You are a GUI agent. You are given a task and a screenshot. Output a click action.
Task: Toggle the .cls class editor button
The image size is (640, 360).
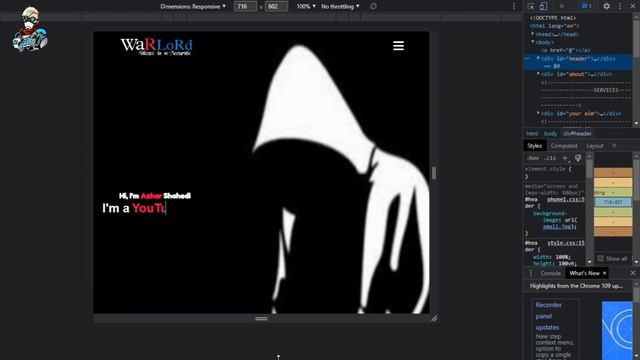pos(550,158)
